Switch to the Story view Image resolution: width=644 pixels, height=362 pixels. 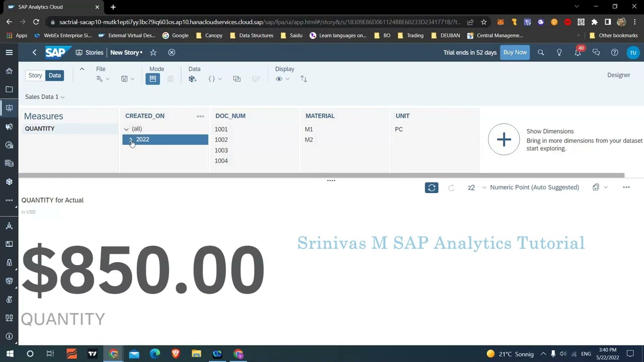click(35, 75)
